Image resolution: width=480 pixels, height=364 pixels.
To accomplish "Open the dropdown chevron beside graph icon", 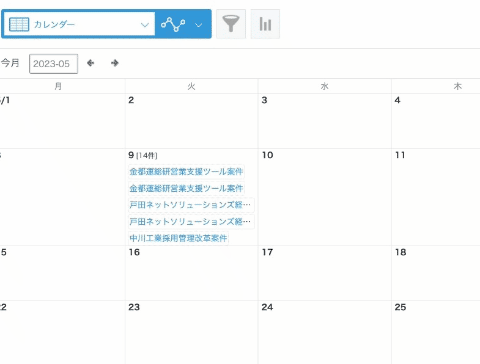I will tap(198, 25).
